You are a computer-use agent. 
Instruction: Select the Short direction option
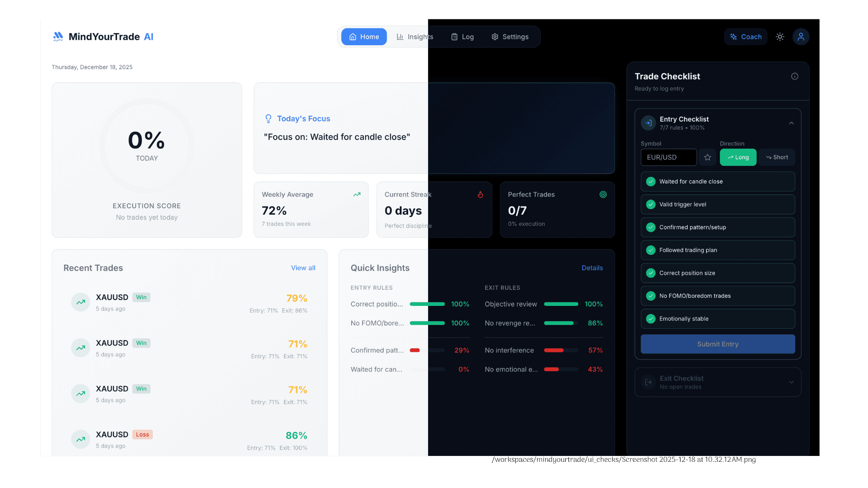coord(777,157)
